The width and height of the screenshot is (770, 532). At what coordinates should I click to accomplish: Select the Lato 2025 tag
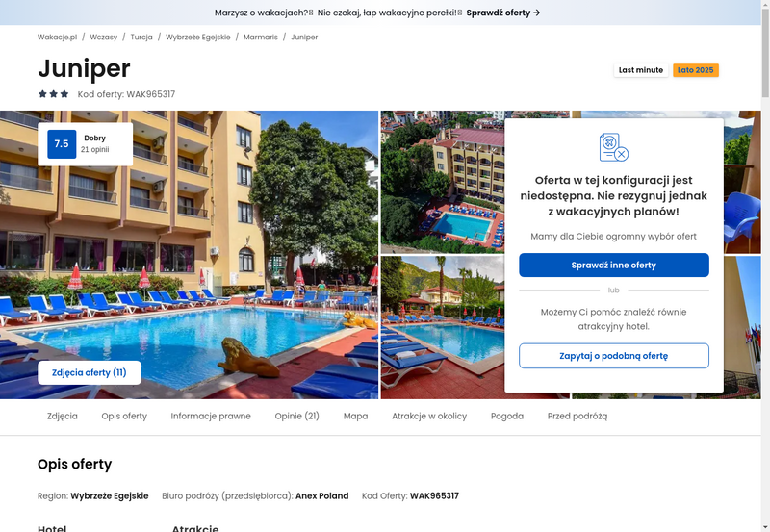tap(695, 70)
